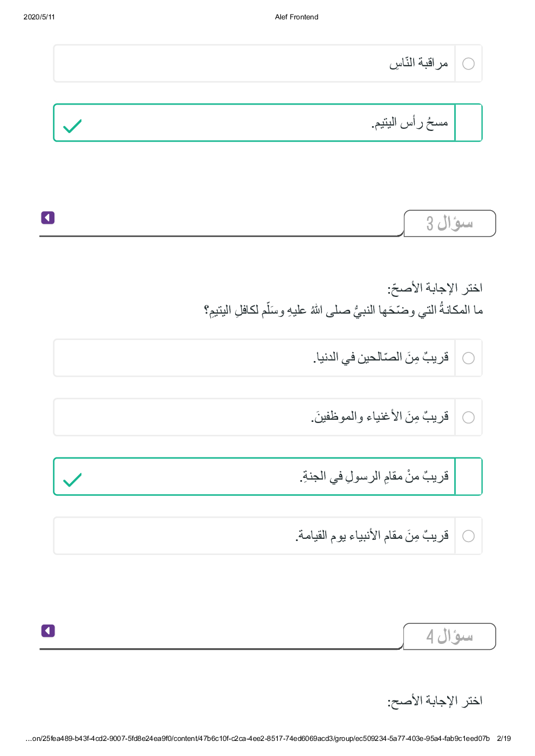535x756 pixels.
Task: Click the answer text قريبٌ مِنَ الصّالحين في الدنيا
Action: (x=381, y=357)
